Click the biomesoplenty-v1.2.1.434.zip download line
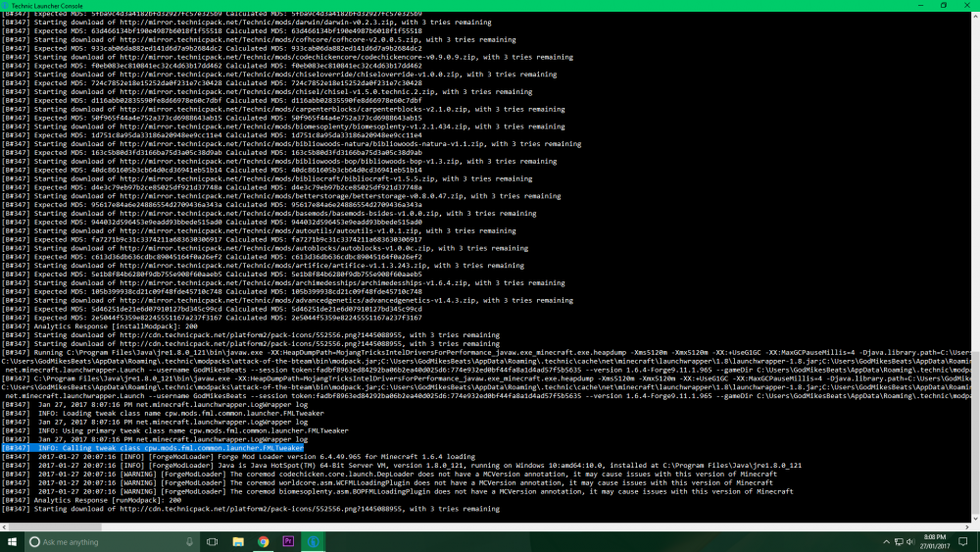The width and height of the screenshot is (980, 552). (283, 126)
